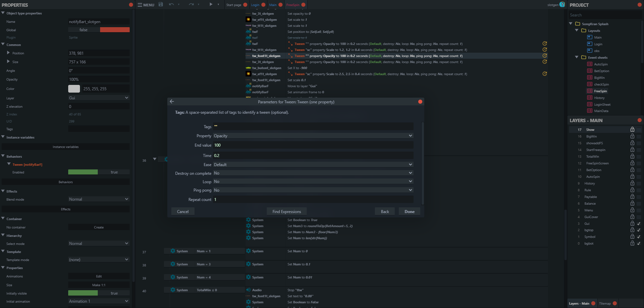
Task: Open the Blend mode dropdown
Action: click(x=99, y=199)
